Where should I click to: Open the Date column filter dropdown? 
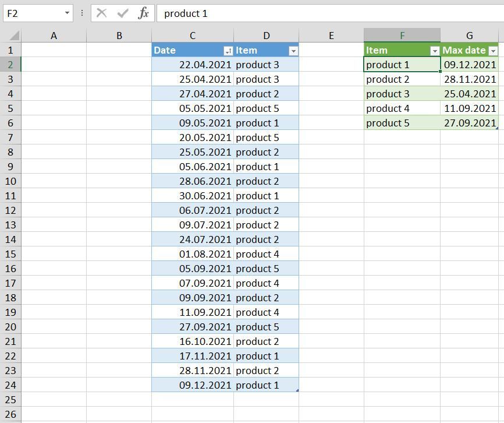pos(228,51)
